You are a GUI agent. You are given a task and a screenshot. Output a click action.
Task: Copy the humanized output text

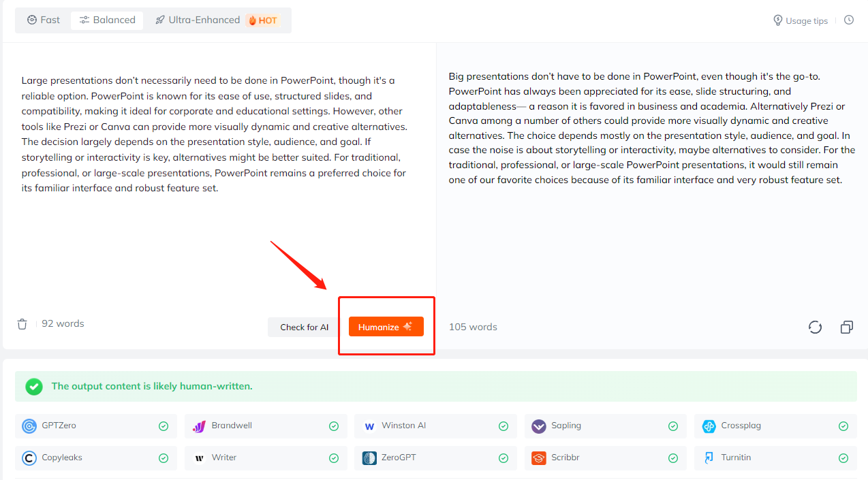[x=846, y=327]
